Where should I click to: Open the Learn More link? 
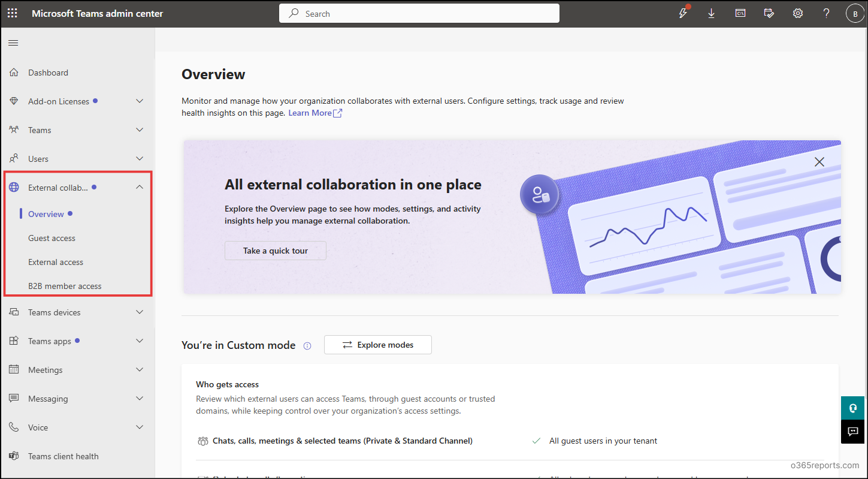(315, 113)
